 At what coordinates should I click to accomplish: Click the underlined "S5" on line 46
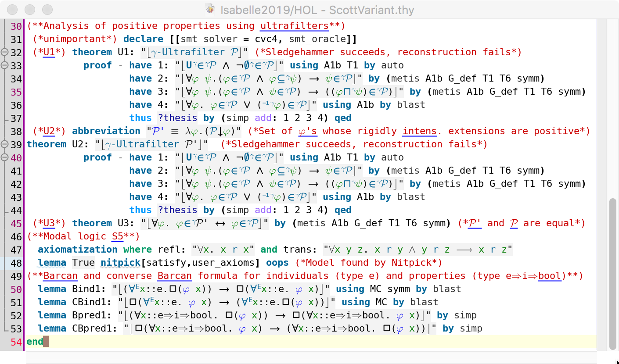click(118, 236)
